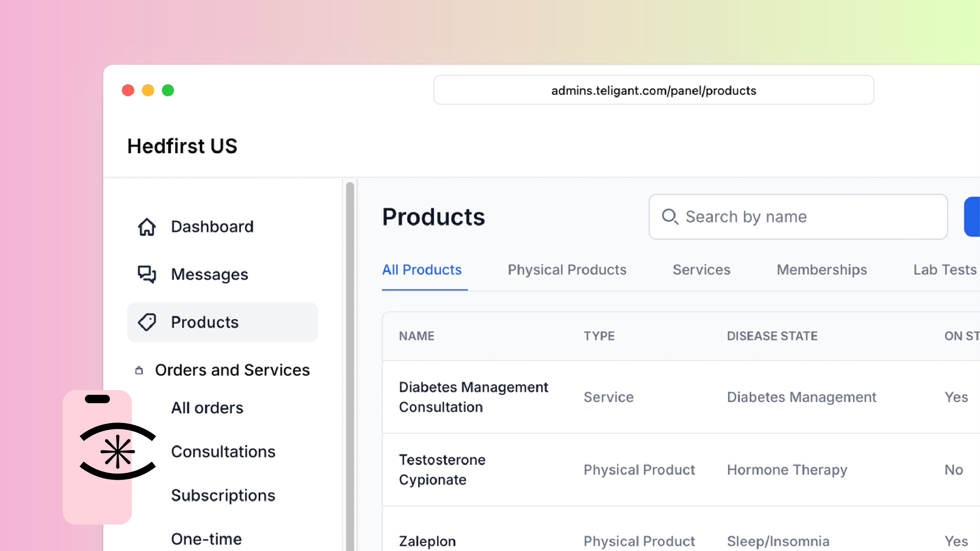Click the magnifier icon in search box

[x=670, y=217]
